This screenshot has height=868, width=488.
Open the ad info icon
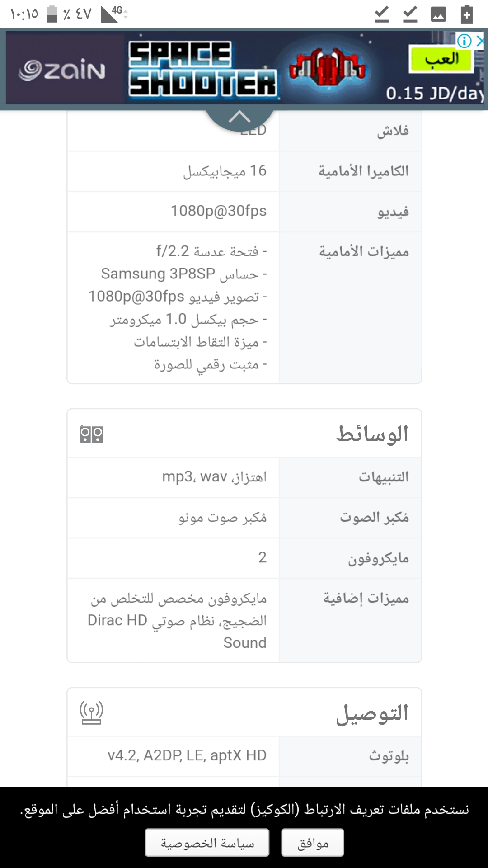(x=465, y=41)
